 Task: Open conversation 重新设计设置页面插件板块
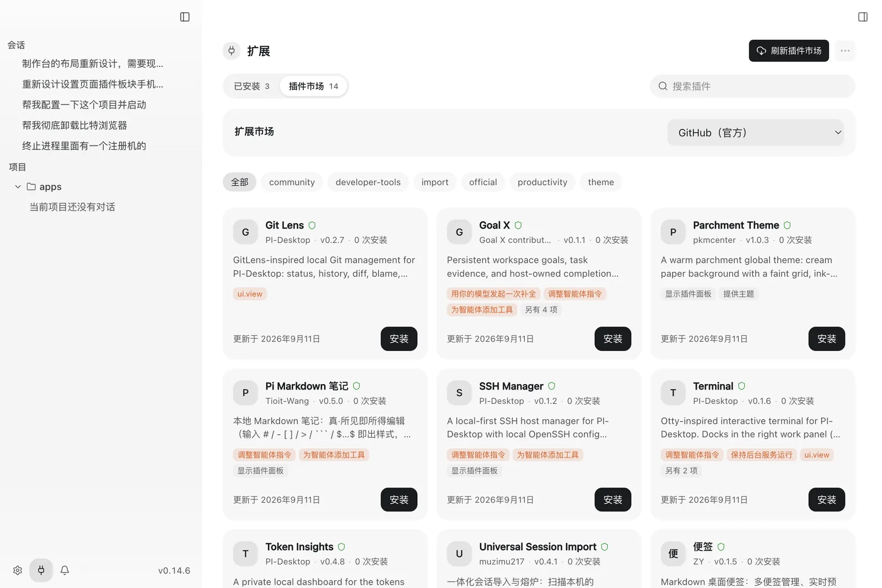(93, 84)
